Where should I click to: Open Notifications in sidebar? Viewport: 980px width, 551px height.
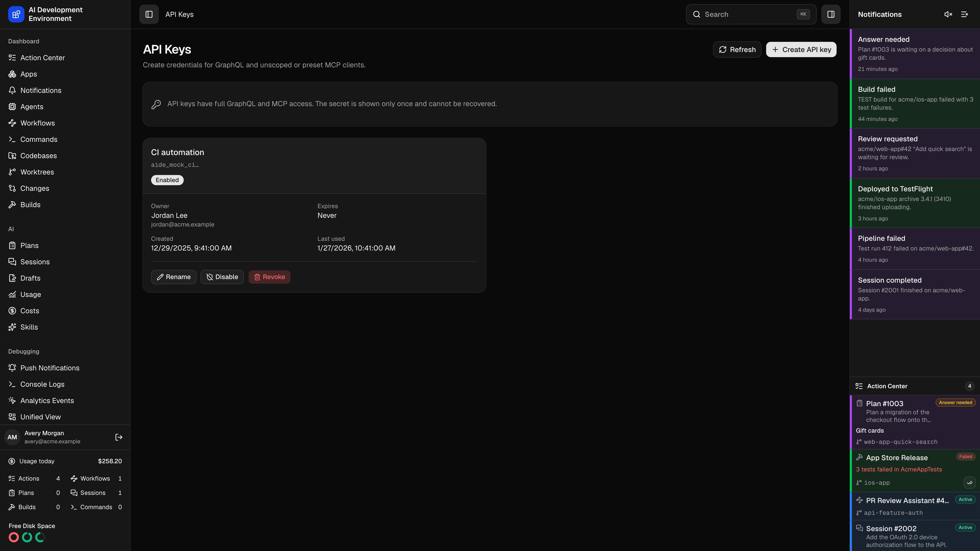point(65,91)
